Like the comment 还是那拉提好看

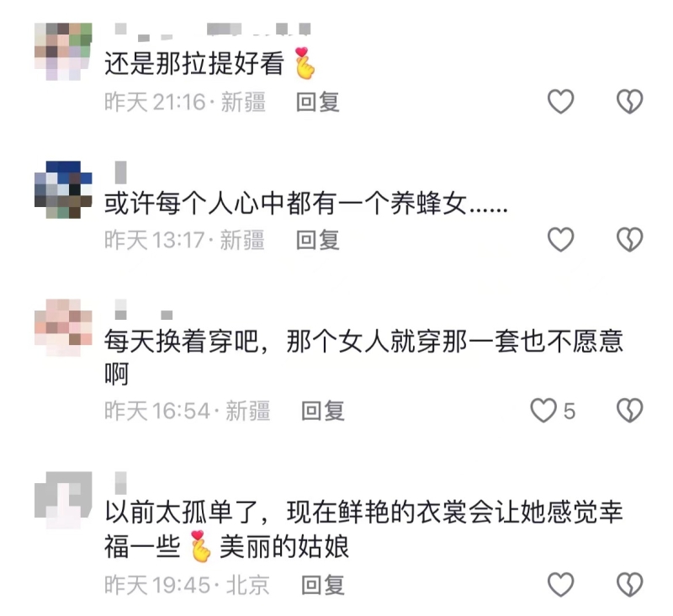pos(560,102)
